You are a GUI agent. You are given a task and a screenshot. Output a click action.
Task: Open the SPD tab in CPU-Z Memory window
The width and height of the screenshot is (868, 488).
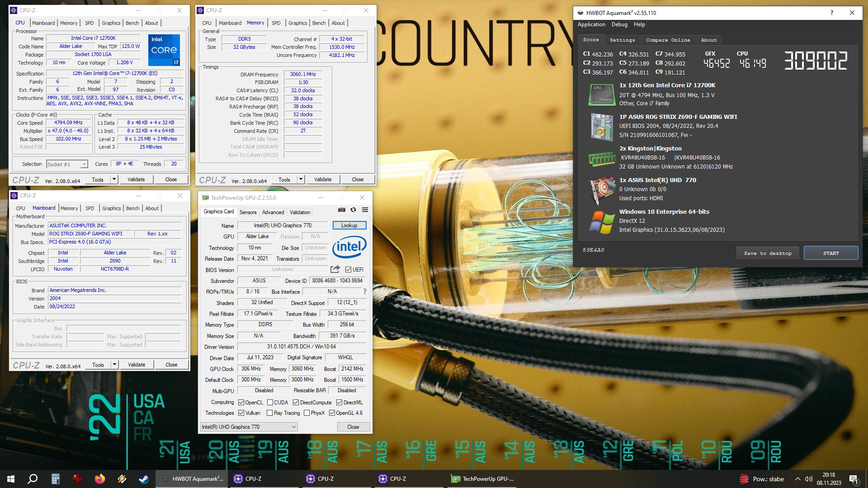click(x=276, y=23)
